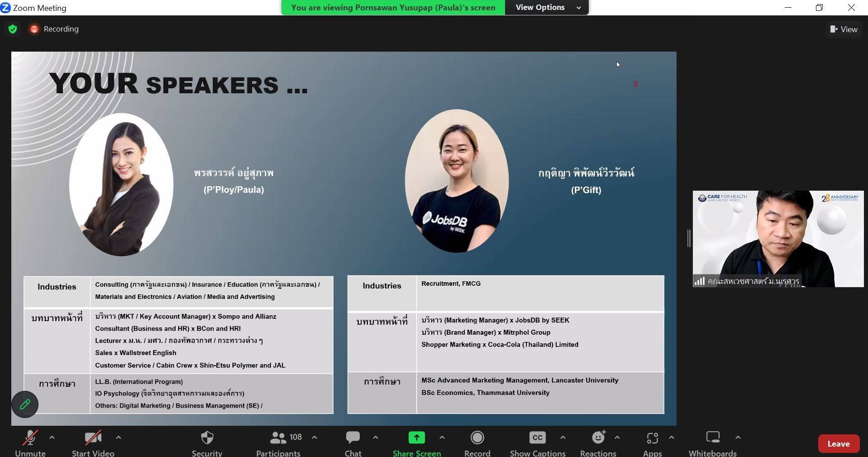
Task: Click P'Ploy/Paula speaker photo
Action: tap(121, 185)
